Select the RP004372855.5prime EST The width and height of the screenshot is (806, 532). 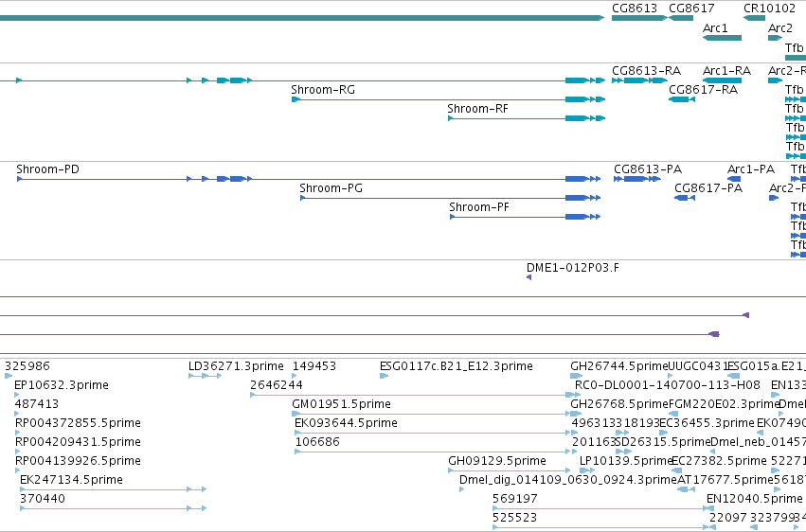coord(17,433)
